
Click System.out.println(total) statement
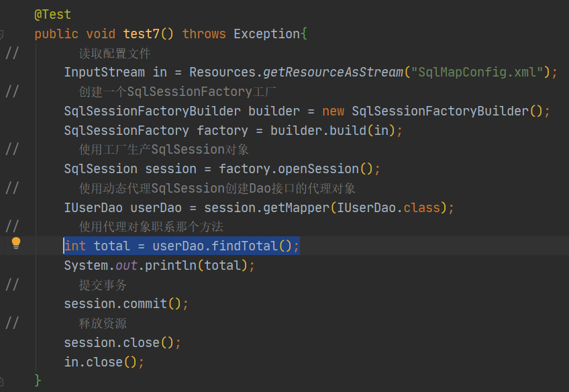point(159,265)
